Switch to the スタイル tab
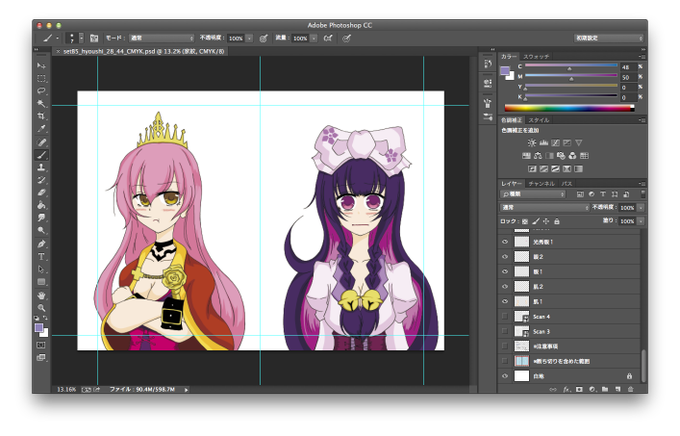 pos(539,120)
